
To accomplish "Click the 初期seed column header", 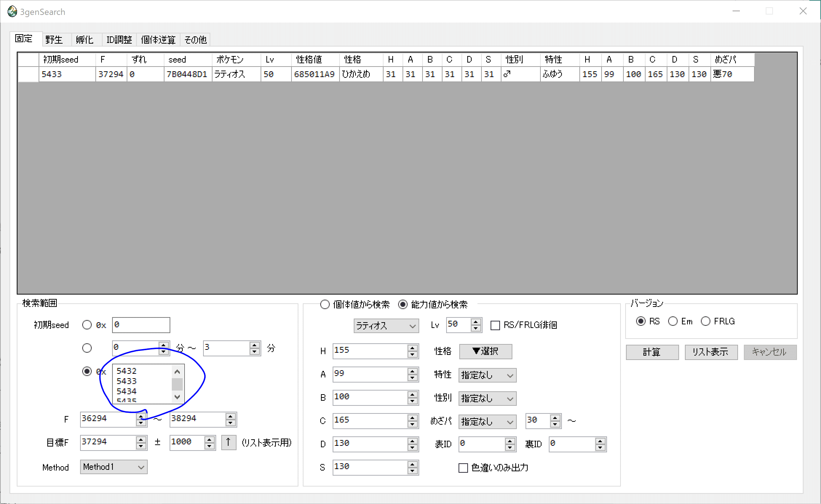I will pos(67,60).
